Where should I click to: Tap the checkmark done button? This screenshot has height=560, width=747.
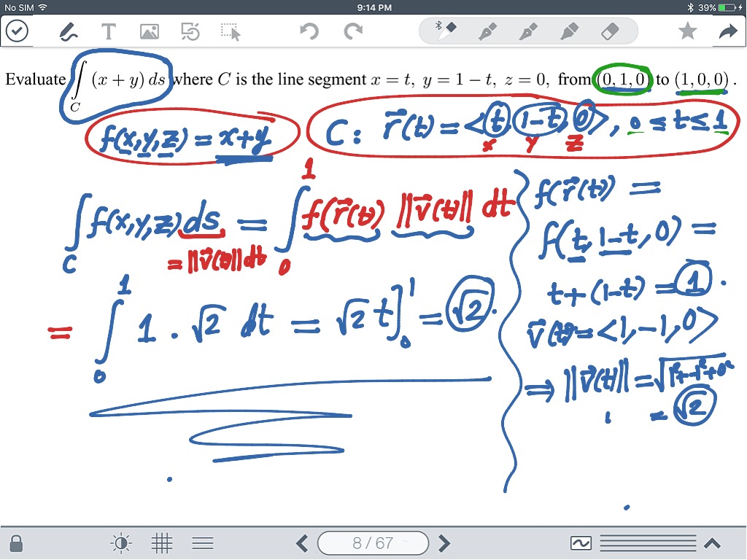pyautogui.click(x=18, y=31)
